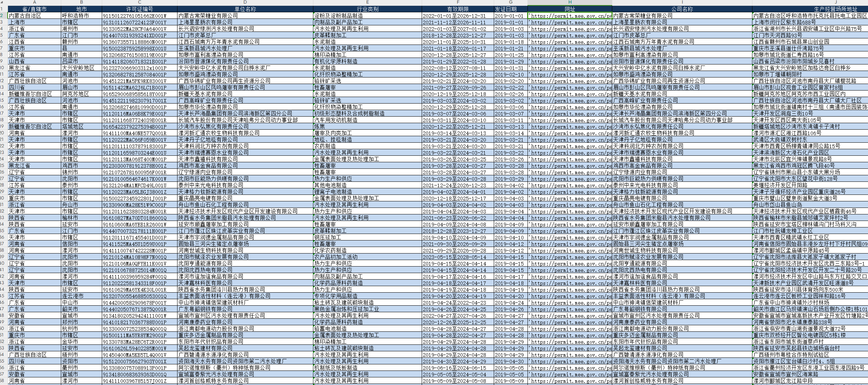Select column I header

(x=682, y=3)
